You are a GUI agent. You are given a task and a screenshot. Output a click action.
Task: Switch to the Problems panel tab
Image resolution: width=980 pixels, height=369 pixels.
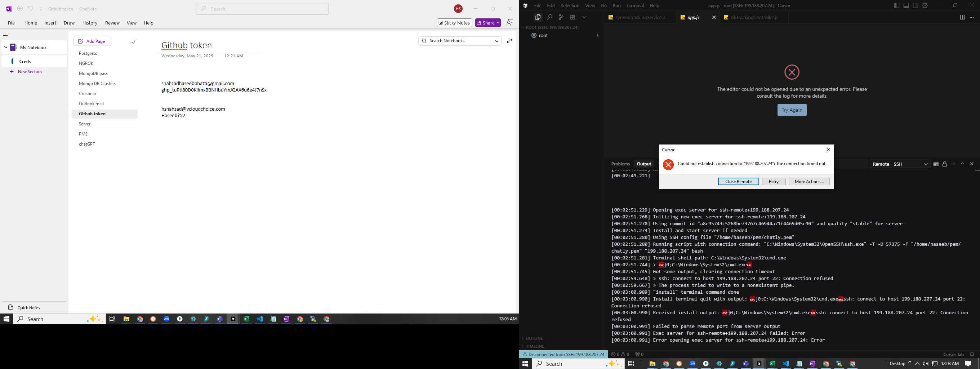[x=620, y=164]
